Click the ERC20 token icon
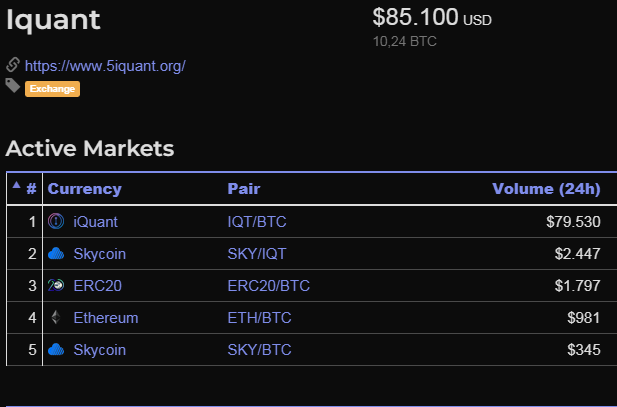This screenshot has height=407, width=617. [x=56, y=286]
